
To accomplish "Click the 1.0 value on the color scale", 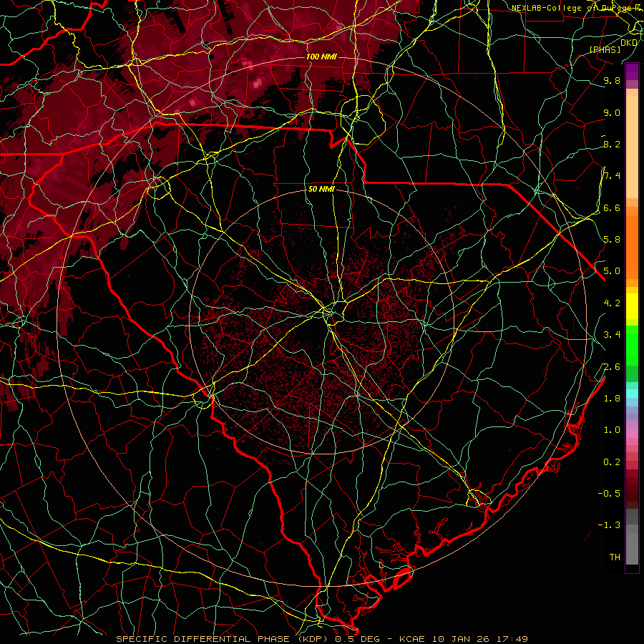I will [612, 431].
